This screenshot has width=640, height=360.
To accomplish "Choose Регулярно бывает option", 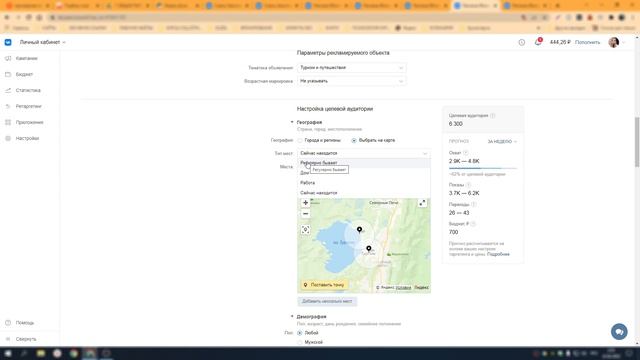I will pos(364,163).
